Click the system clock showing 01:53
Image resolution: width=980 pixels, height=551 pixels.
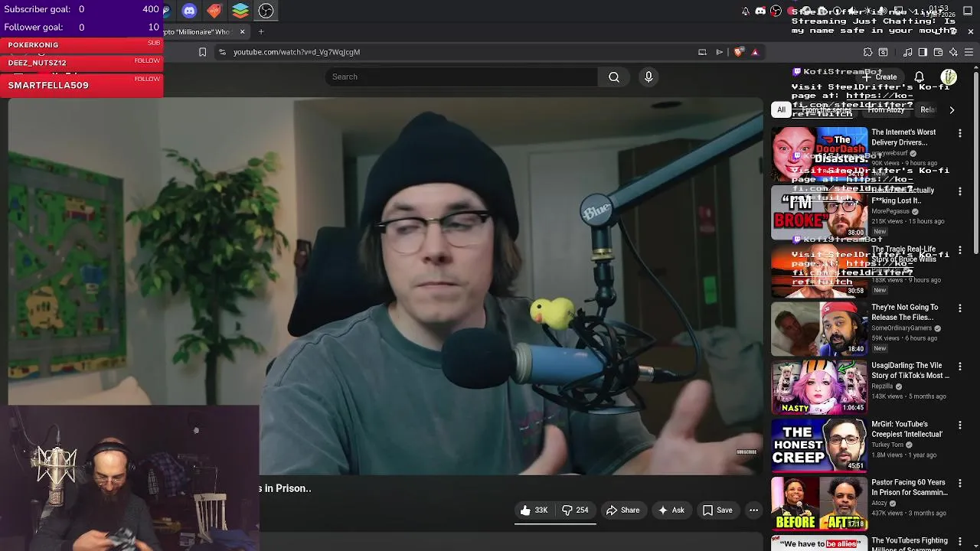pos(939,11)
